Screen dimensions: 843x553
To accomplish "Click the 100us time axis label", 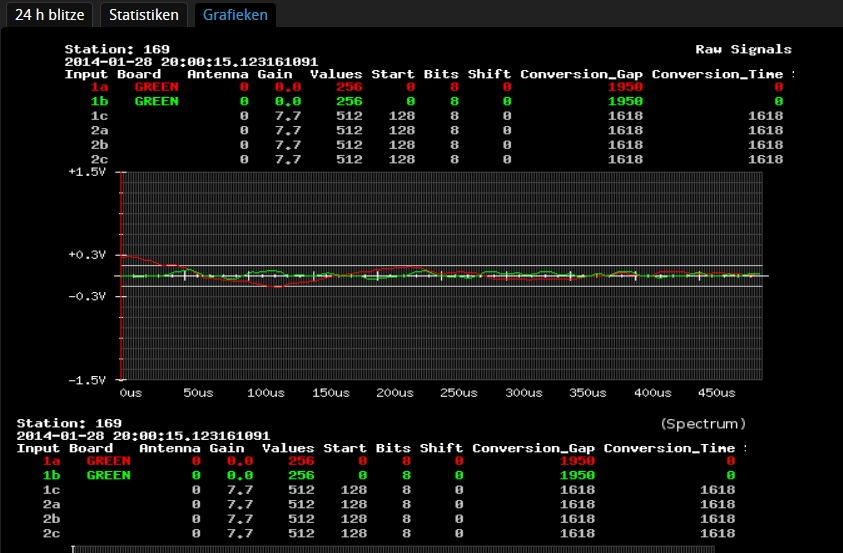I will point(263,393).
